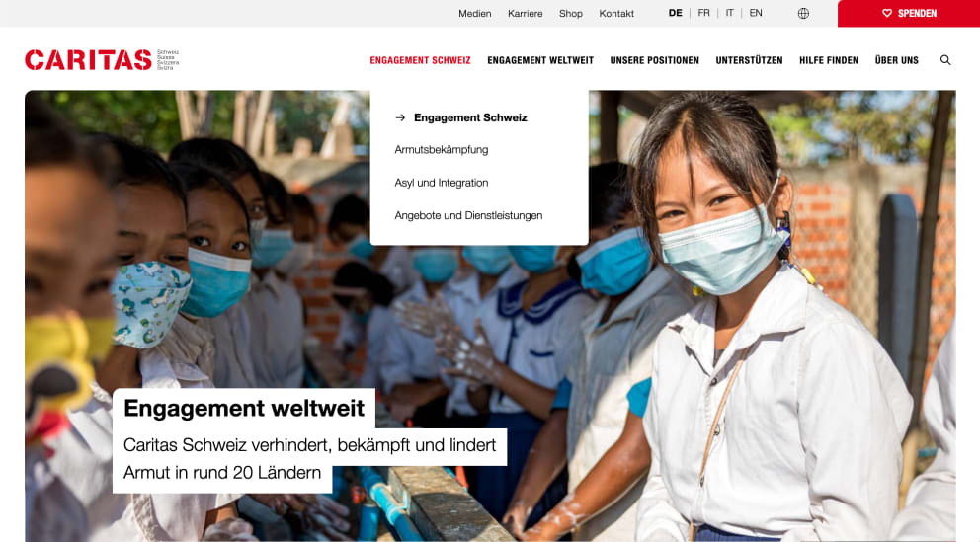
Task: Click the arrow beside Engagement Schweiz
Action: pos(400,117)
